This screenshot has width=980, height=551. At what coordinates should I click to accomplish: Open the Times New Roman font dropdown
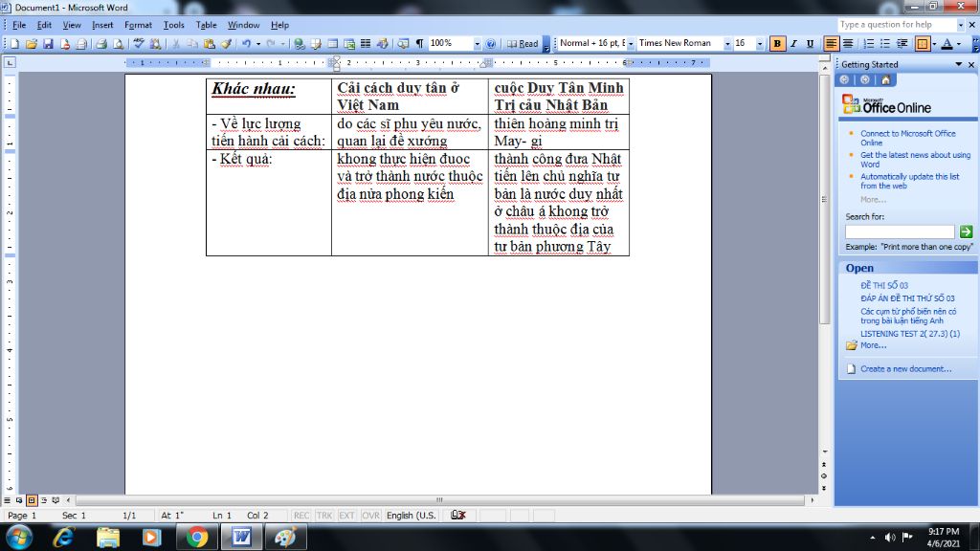[727, 44]
